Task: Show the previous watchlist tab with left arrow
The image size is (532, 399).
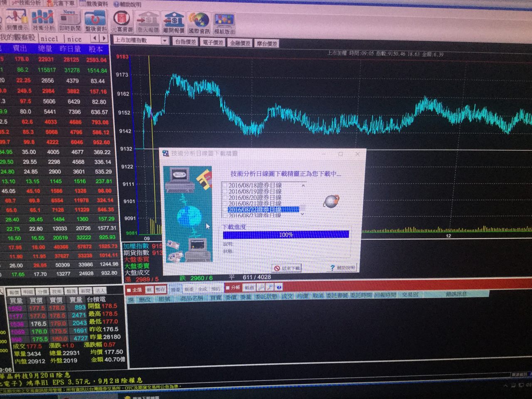Action: point(95,38)
